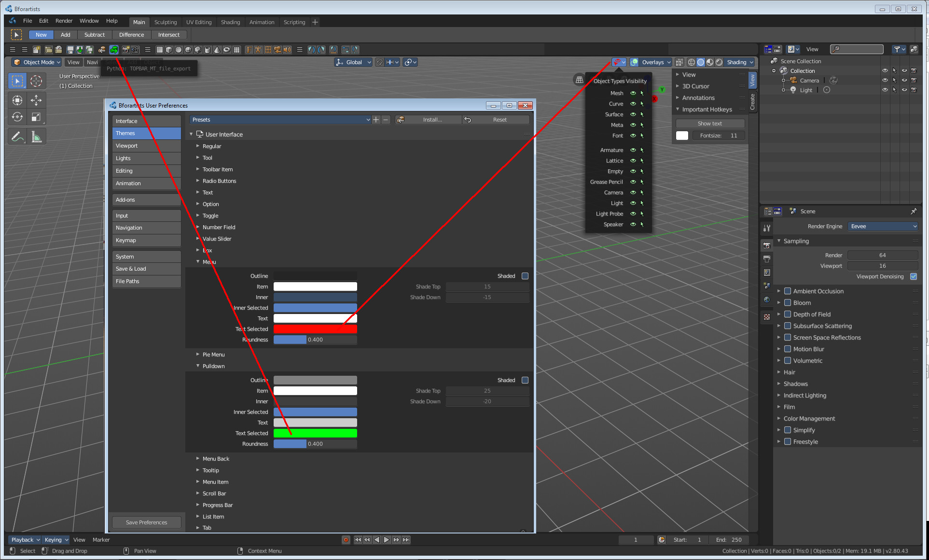Click the Install... theme button
Image resolution: width=929 pixels, height=560 pixels.
point(428,120)
